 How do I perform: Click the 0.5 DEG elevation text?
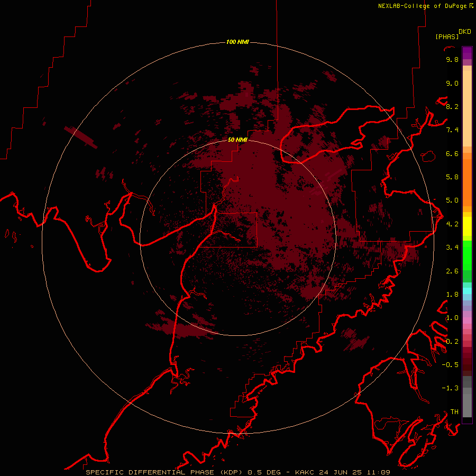point(265,472)
